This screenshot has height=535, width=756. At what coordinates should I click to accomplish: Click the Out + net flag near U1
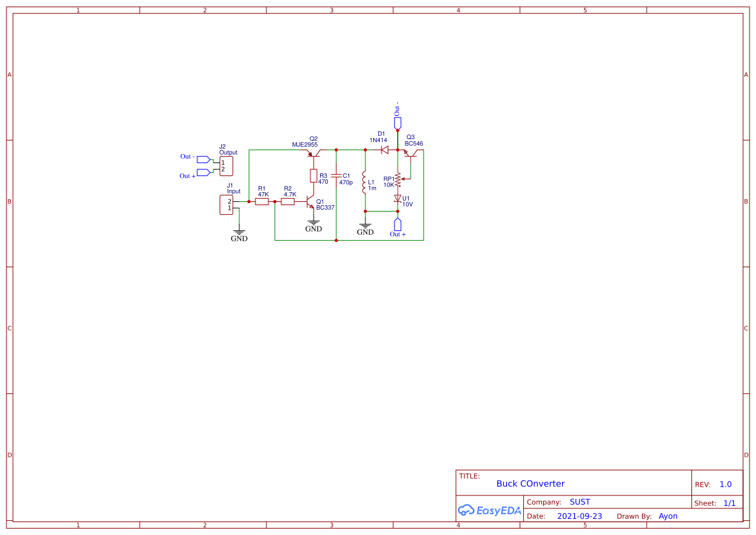pyautogui.click(x=397, y=223)
